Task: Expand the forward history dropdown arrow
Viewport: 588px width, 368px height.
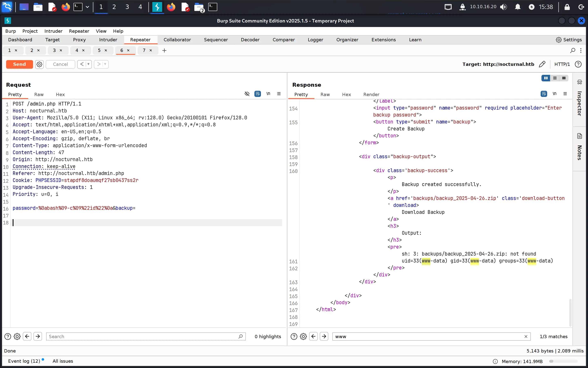Action: pos(105,64)
